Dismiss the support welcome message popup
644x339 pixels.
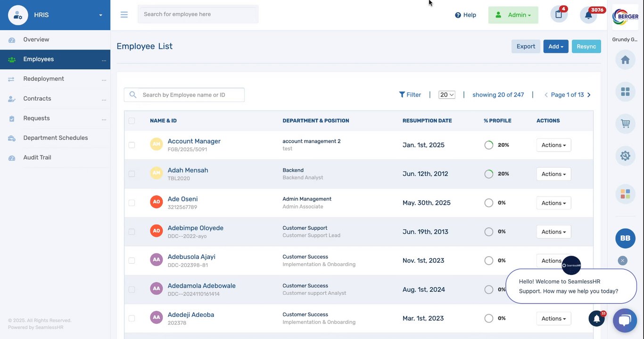(622, 260)
